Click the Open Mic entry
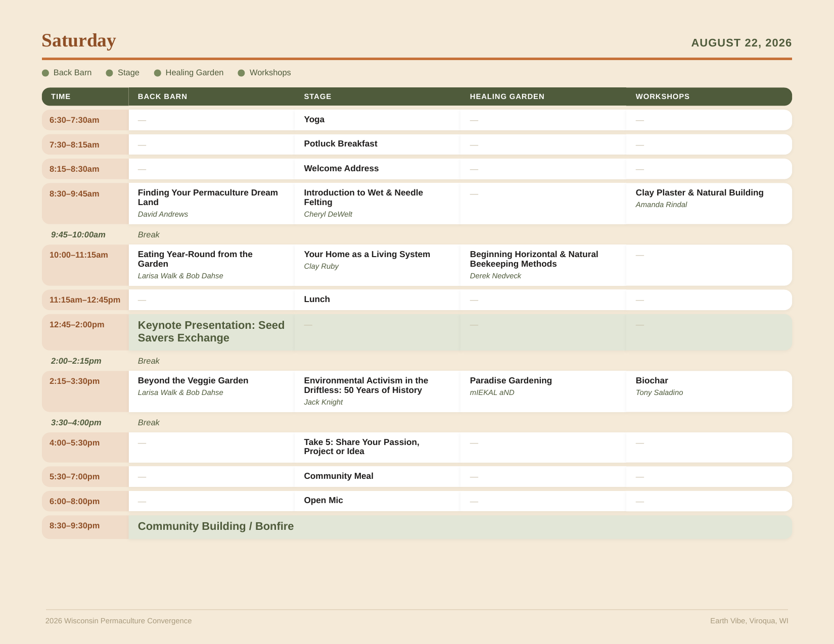The height and width of the screenshot is (644, 834). tap(323, 501)
